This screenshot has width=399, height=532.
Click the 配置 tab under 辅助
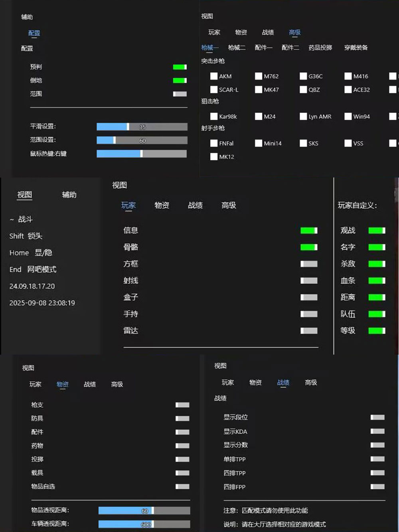click(34, 33)
